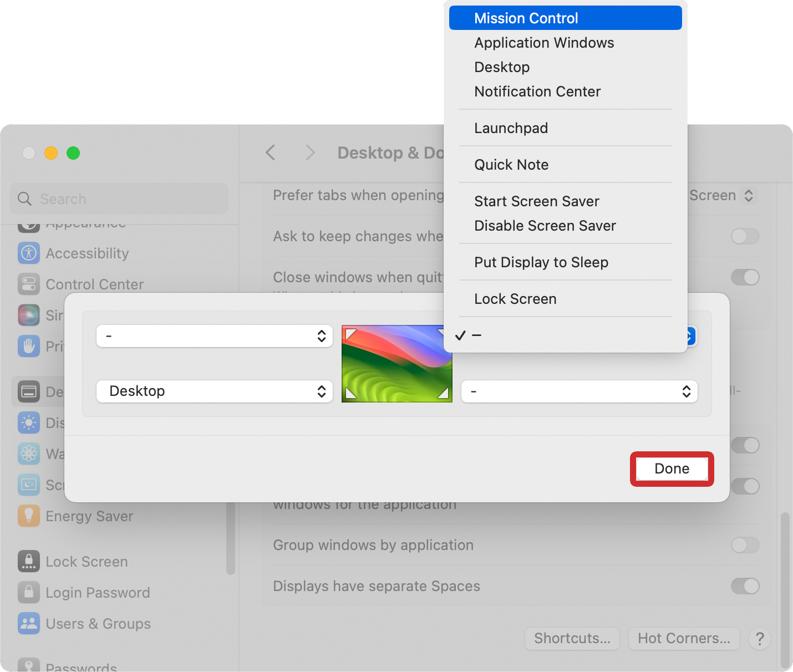The width and height of the screenshot is (793, 672).
Task: Open the bottom-right hot corner dropdown
Action: click(579, 391)
